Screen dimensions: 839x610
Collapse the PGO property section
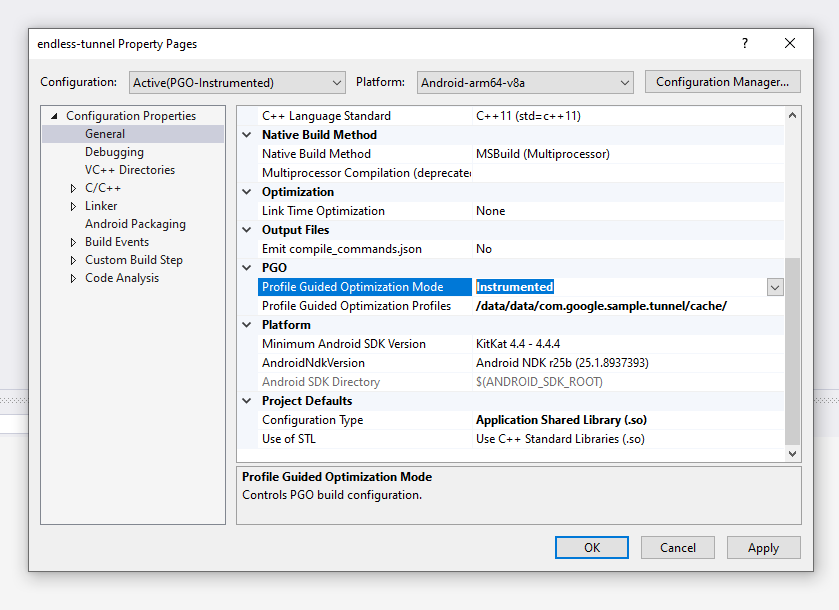tap(246, 267)
